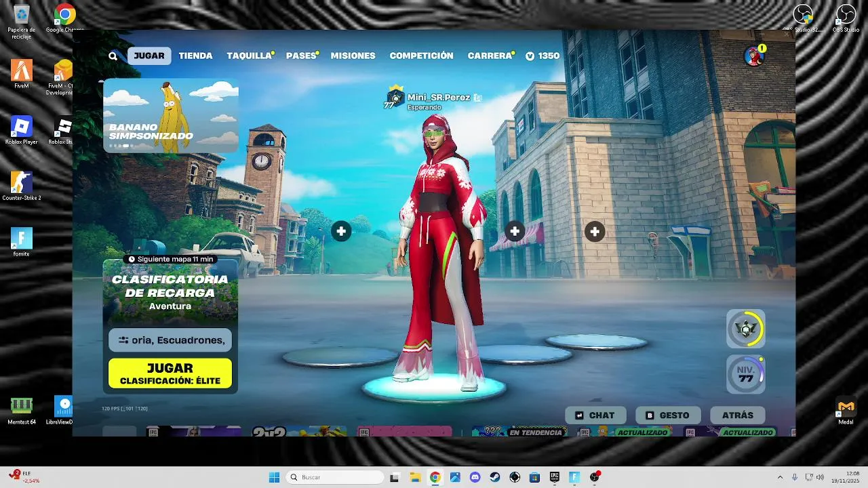Open the TIENDA tab
The width and height of the screenshot is (868, 488).
tap(195, 56)
